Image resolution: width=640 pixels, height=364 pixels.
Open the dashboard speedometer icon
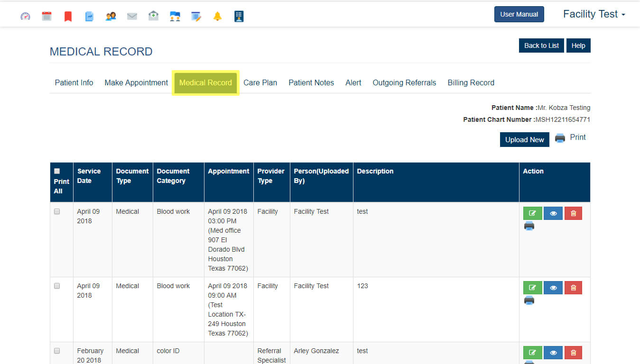25,17
